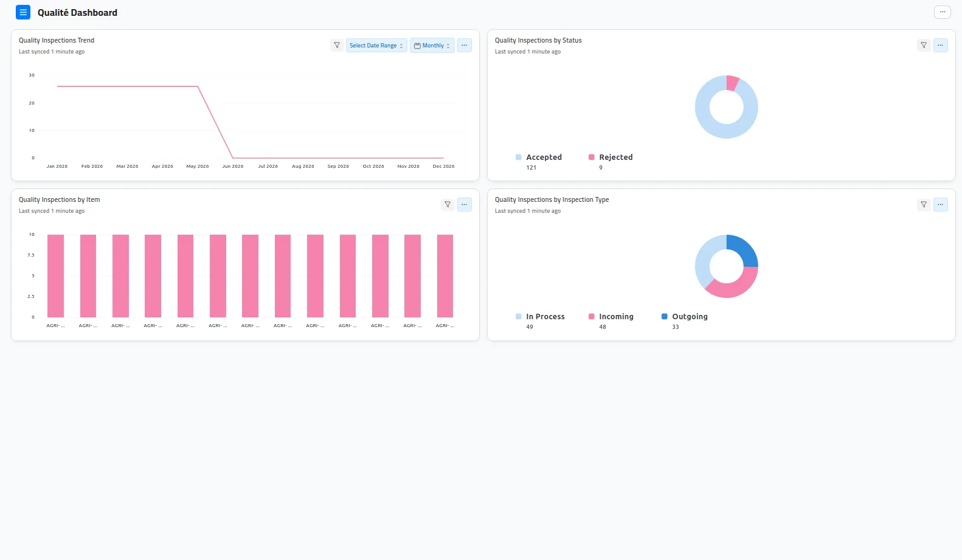Open dashboard options ellipsis menu
The width and height of the screenshot is (962, 560).
(942, 12)
